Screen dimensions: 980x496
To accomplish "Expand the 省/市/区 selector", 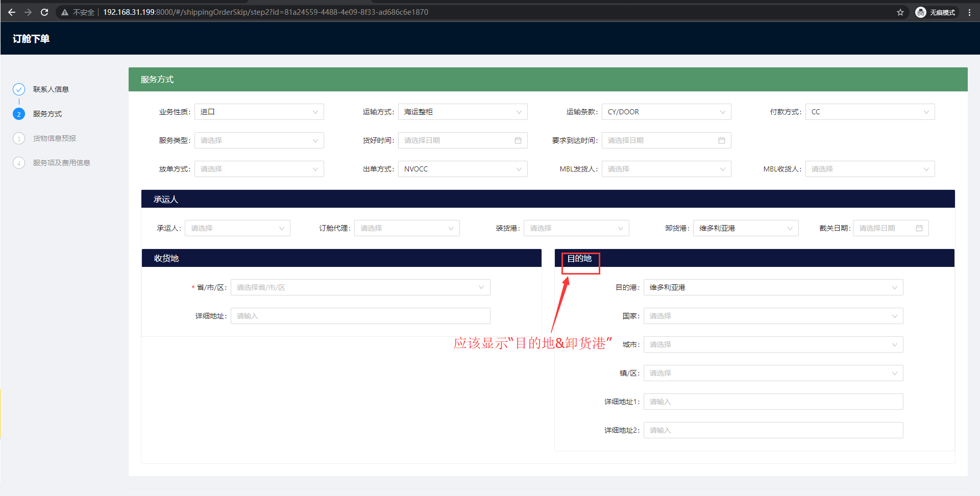I will pyautogui.click(x=360, y=287).
